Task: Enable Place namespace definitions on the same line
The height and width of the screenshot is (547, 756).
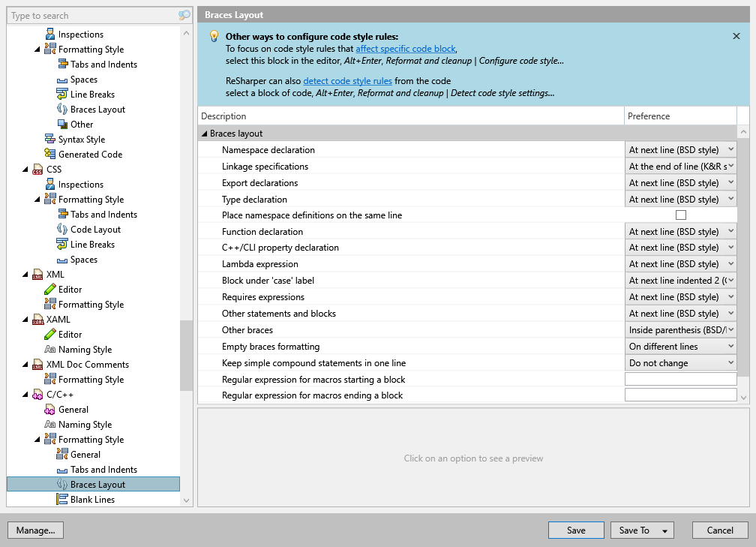Action: coord(680,215)
